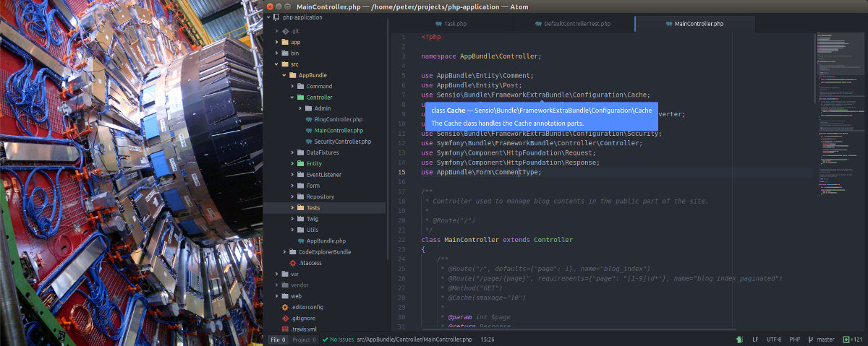Close the Atom window
This screenshot has width=868, height=346.
click(x=271, y=7)
